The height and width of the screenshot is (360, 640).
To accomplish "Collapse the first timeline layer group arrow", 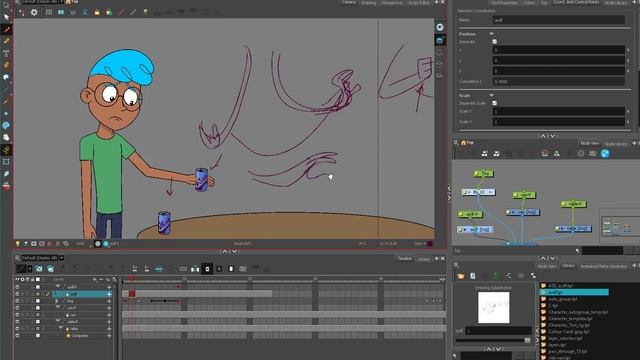I will (58, 287).
